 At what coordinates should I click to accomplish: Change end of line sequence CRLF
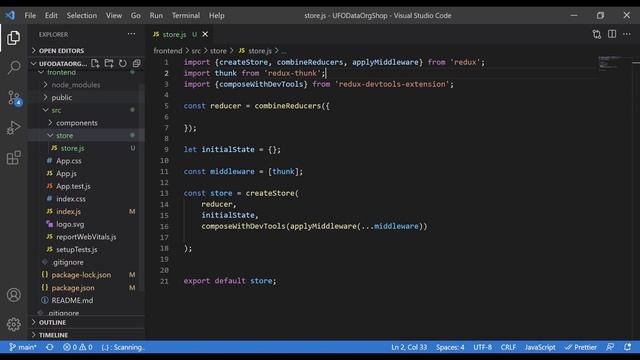[x=508, y=347]
